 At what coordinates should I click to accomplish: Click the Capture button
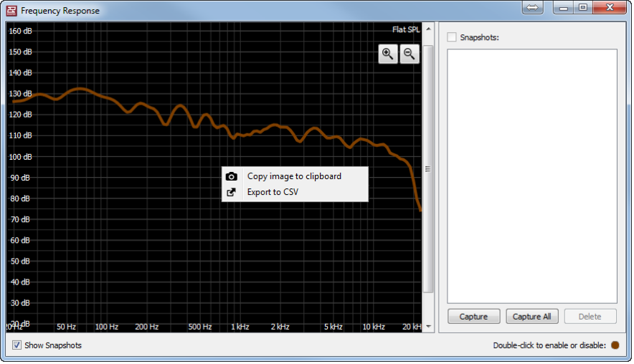pos(473,317)
